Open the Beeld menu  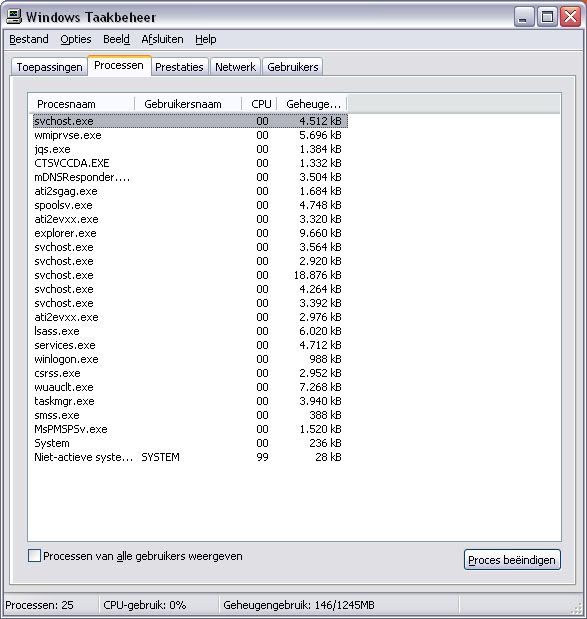pos(116,39)
